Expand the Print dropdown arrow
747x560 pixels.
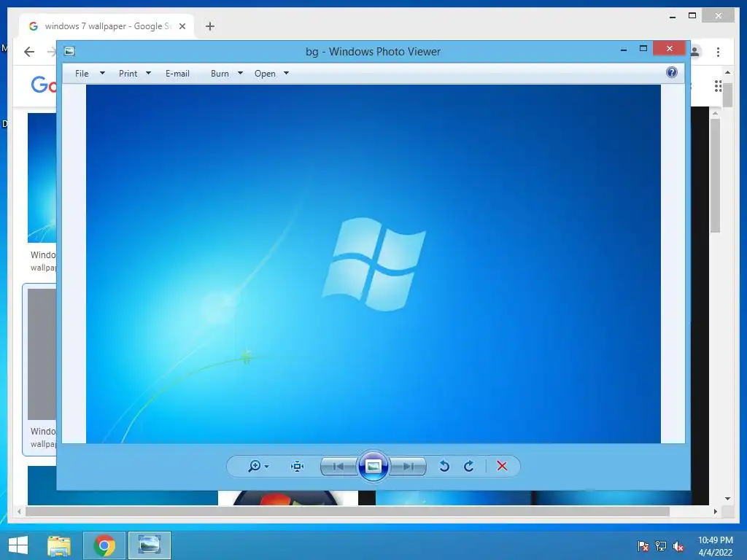tap(148, 74)
